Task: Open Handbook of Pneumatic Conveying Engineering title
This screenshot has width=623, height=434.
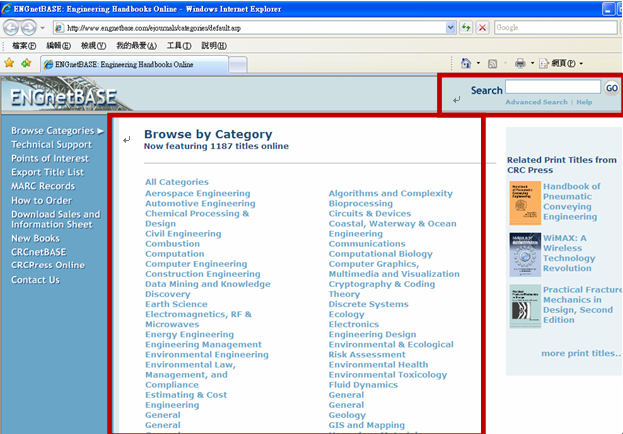Action: tap(572, 202)
